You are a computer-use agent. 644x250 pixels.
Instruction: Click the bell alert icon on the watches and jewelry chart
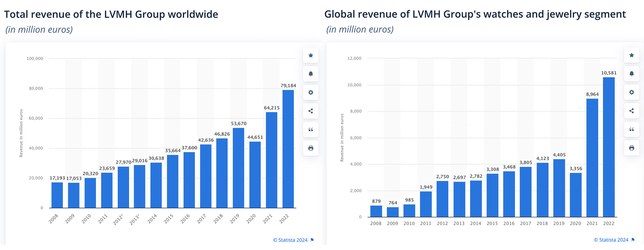tap(631, 74)
